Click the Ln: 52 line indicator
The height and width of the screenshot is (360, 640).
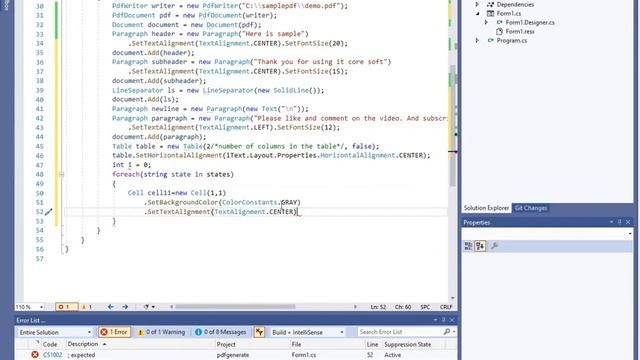[378, 307]
